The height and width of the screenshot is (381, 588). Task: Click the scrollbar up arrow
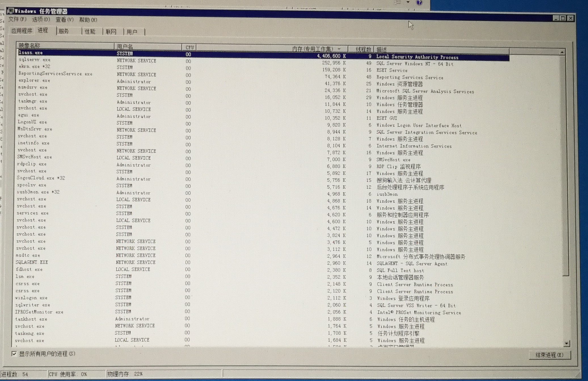[562, 52]
